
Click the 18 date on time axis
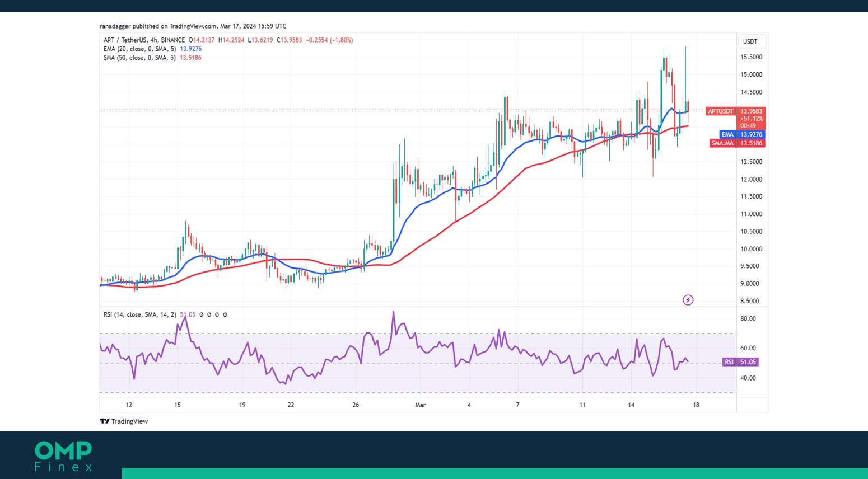coord(696,405)
